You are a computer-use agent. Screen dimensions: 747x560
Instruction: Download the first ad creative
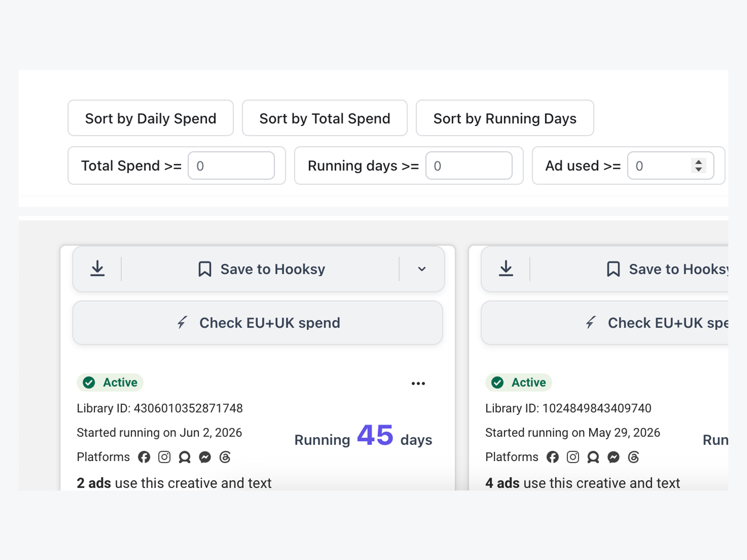click(97, 269)
